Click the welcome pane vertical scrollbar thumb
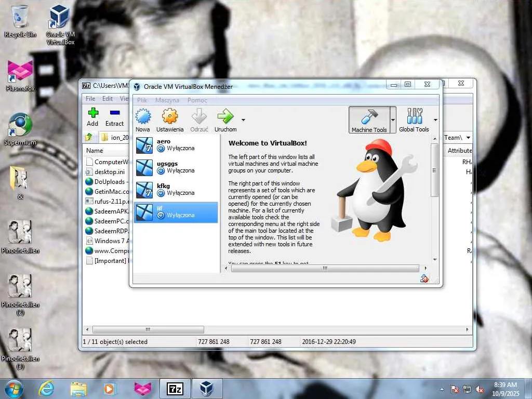Image resolution: width=532 pixels, height=399 pixels. click(x=434, y=170)
